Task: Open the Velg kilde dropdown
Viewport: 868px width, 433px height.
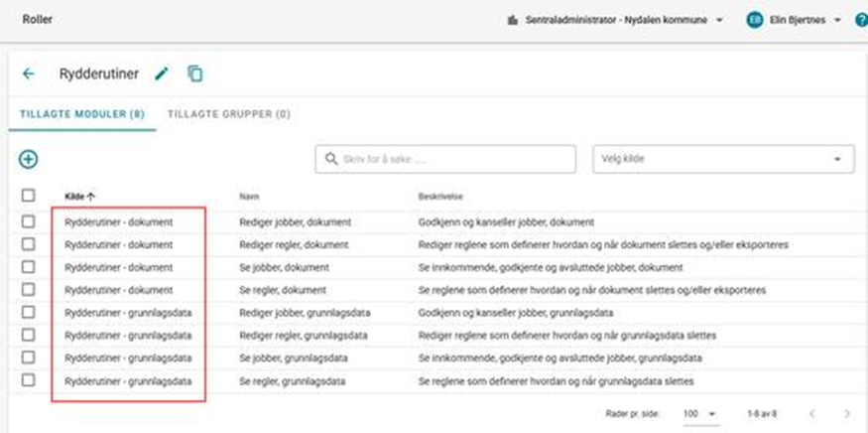Action: tap(722, 159)
